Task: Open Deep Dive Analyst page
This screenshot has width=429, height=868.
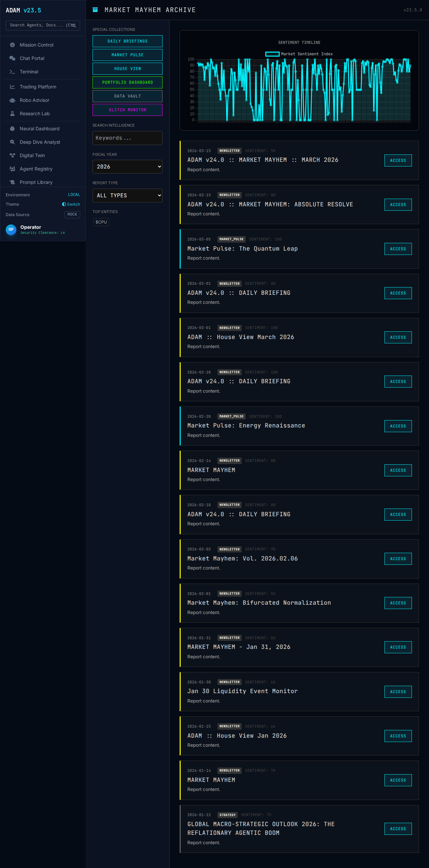Action: coord(40,142)
